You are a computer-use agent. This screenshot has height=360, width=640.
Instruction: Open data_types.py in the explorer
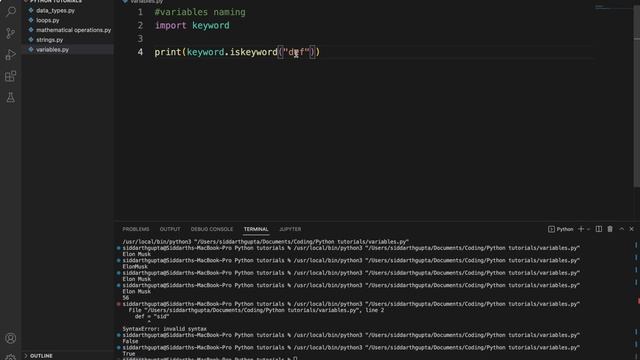tap(56, 10)
